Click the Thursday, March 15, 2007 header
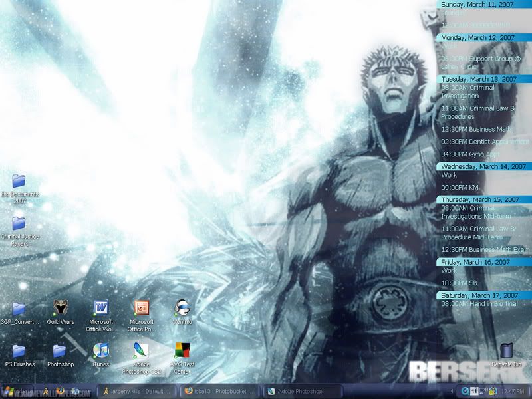 (x=484, y=199)
